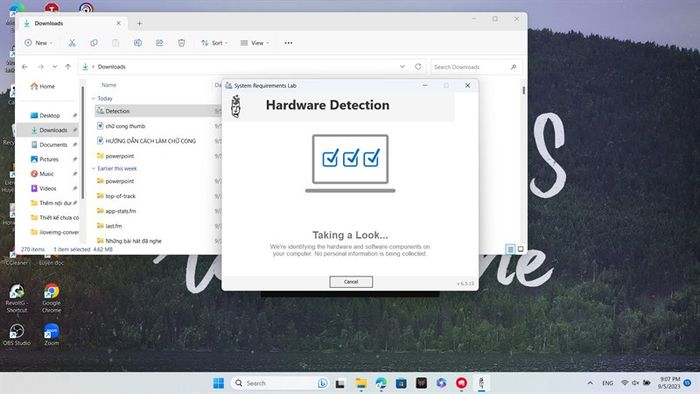
Task: Open the Windows Start button
Action: point(218,383)
